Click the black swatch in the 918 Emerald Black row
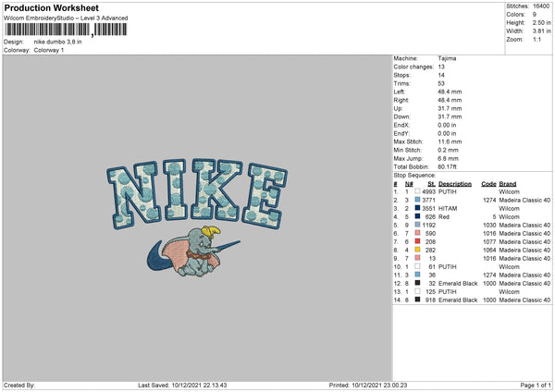Viewport: 555px width, 392px height. click(418, 300)
